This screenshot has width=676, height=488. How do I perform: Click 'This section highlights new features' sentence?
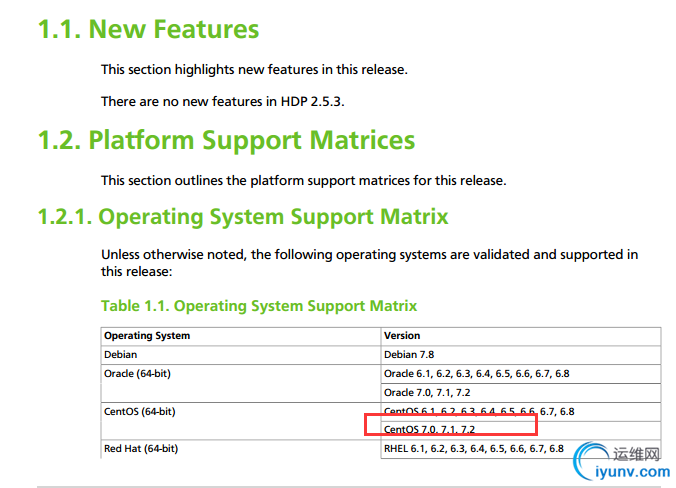(x=254, y=69)
